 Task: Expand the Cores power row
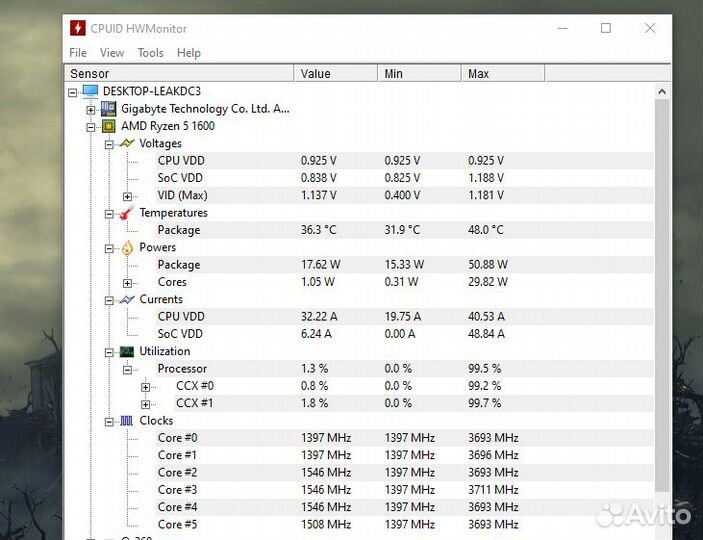pyautogui.click(x=127, y=283)
